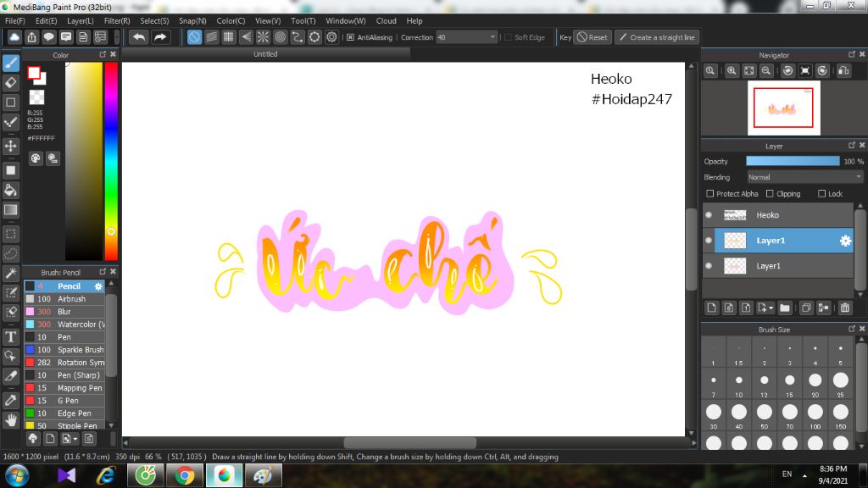Image resolution: width=868 pixels, height=488 pixels.
Task: Detach the Navigator panel
Action: pyautogui.click(x=851, y=54)
